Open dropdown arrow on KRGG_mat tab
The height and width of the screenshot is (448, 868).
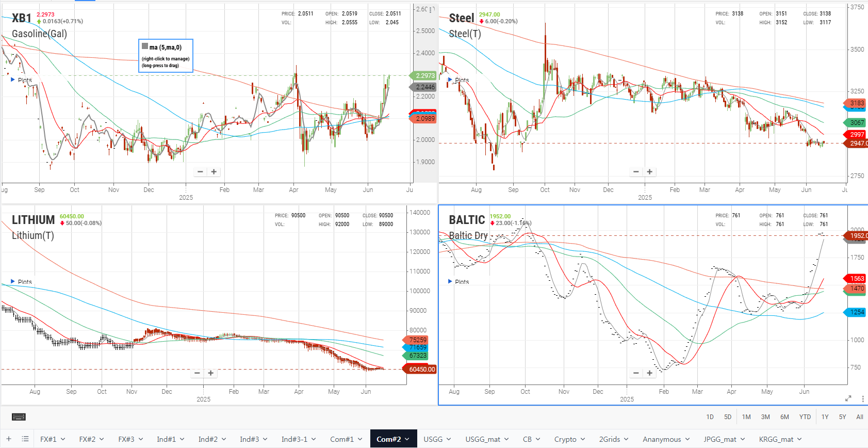pos(800,439)
